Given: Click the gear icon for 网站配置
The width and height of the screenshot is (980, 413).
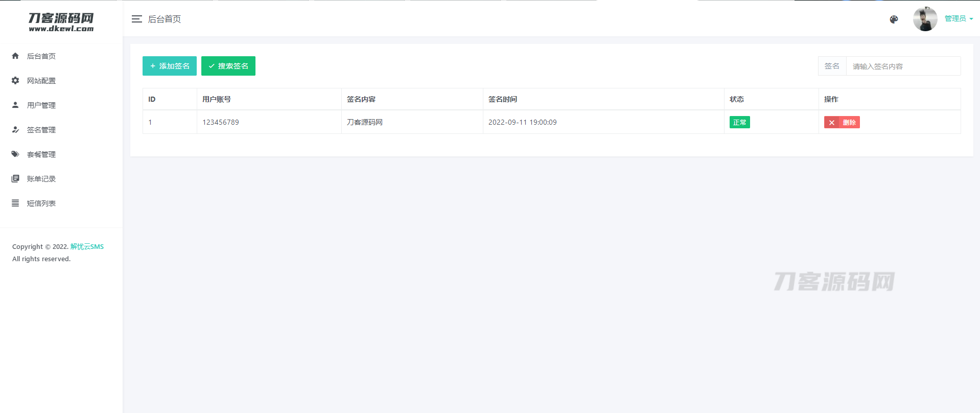Looking at the screenshot, I should tap(15, 80).
